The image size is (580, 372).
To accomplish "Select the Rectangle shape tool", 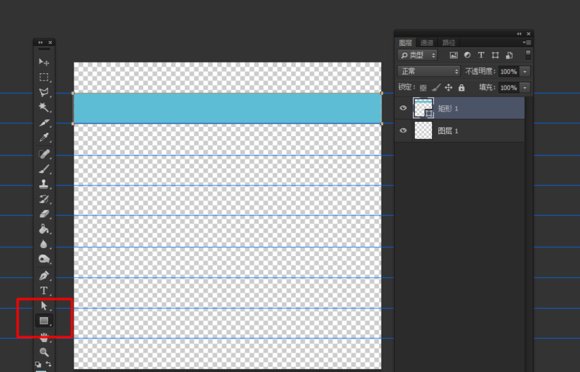I will (44, 321).
